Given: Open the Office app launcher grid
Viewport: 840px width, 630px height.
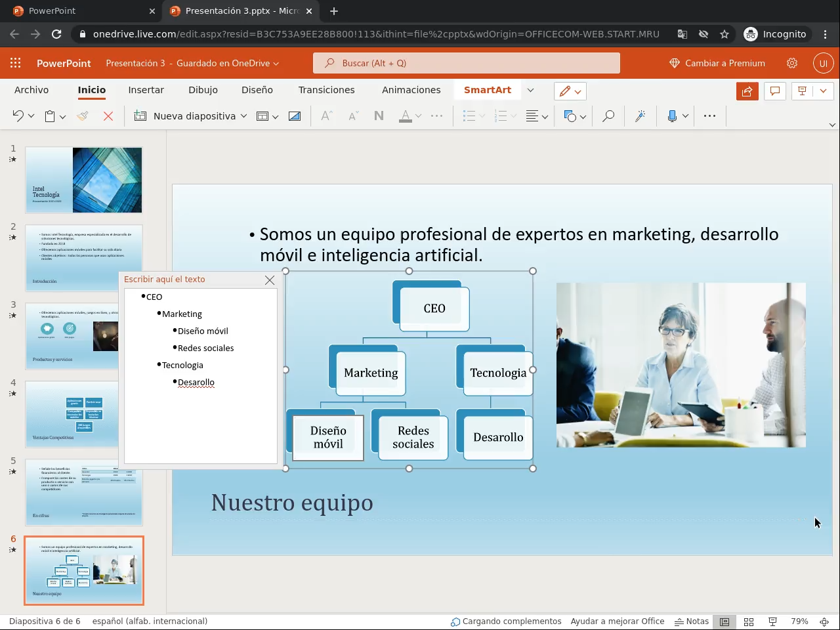Looking at the screenshot, I should 15,63.
